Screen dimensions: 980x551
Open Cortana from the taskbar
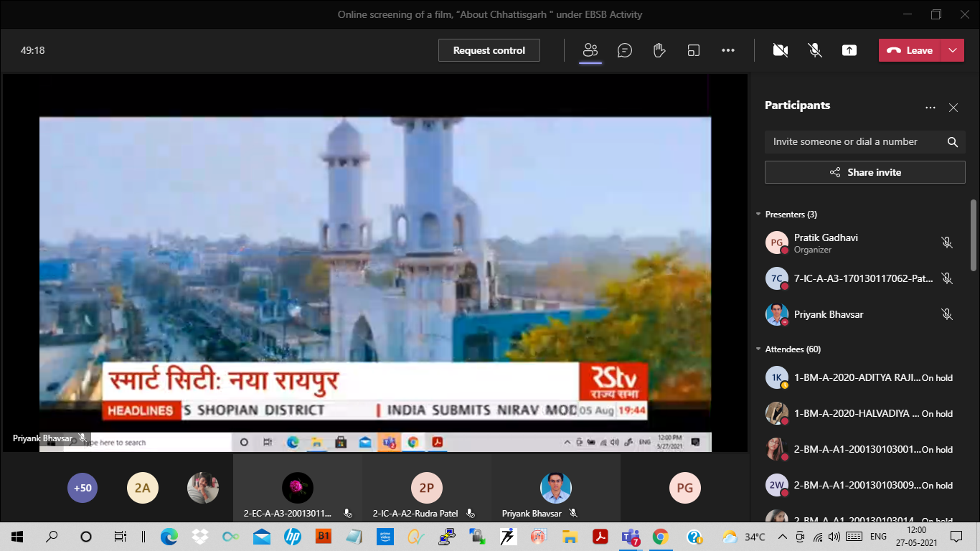coord(86,537)
